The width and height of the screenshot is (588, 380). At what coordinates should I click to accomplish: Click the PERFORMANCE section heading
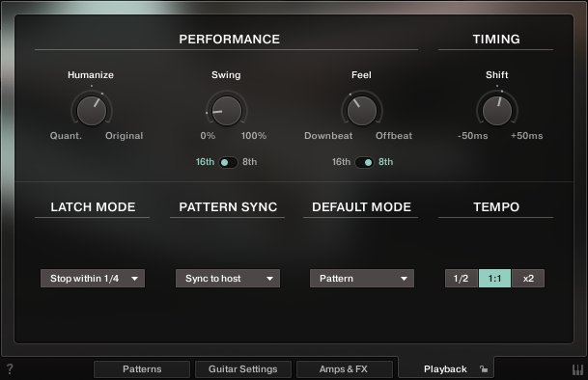click(x=229, y=39)
